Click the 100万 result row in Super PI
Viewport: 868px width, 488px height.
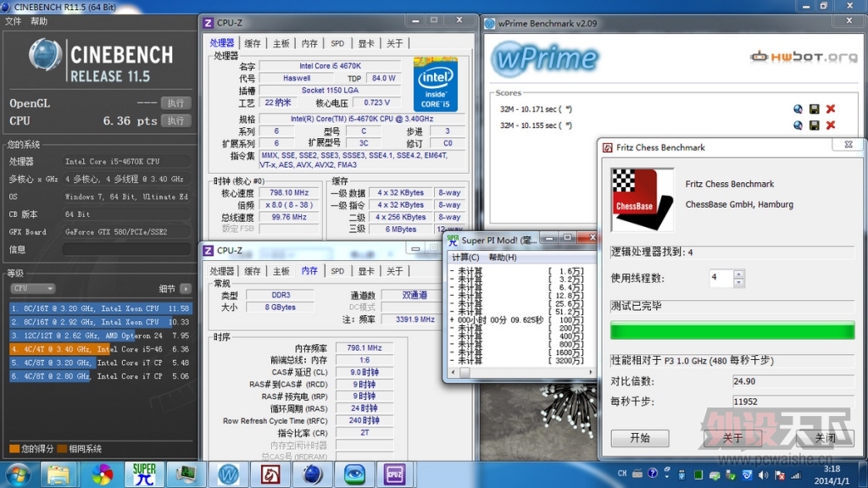pyautogui.click(x=516, y=319)
